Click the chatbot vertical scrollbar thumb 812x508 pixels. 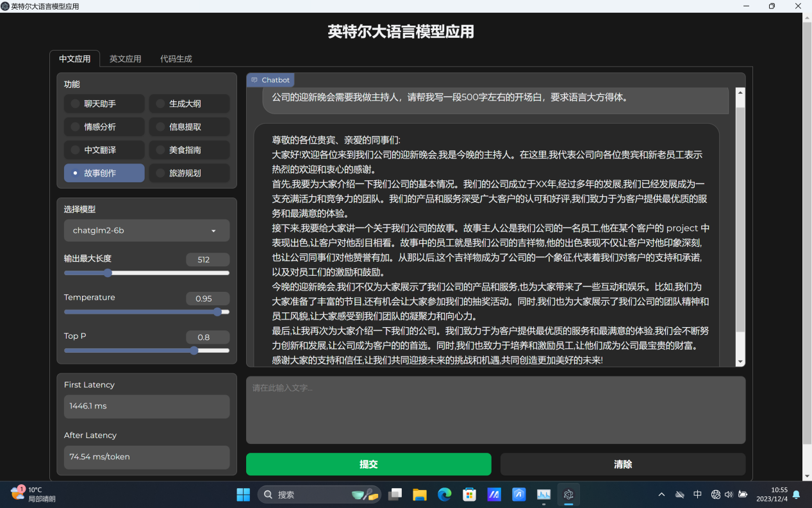click(x=740, y=219)
